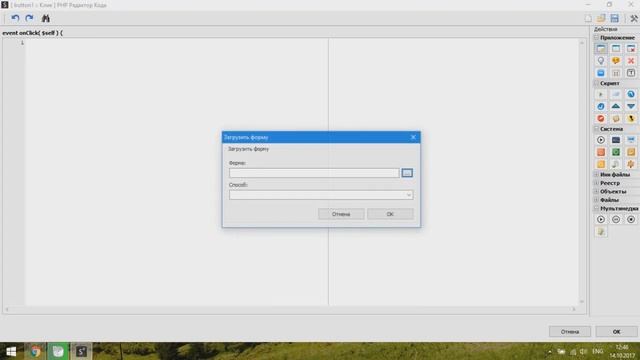Choose the window with red cross icon
This screenshot has width=640, height=360.
pos(631,49)
